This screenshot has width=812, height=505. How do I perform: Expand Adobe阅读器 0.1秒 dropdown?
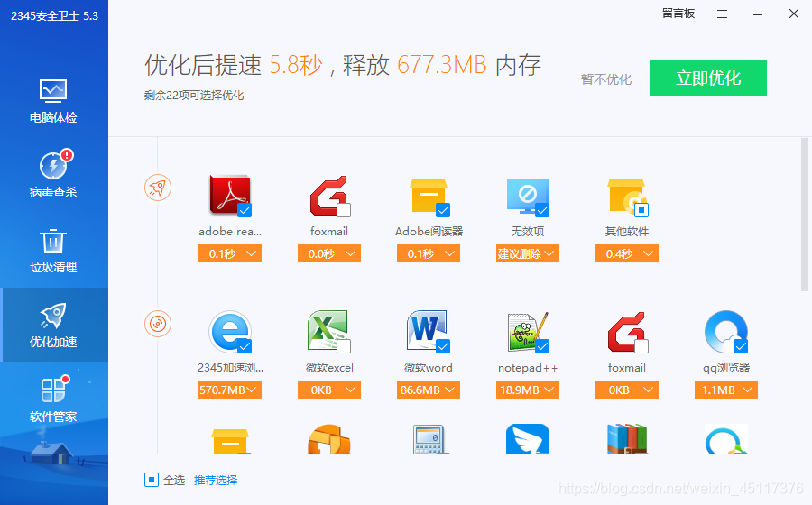[429, 253]
